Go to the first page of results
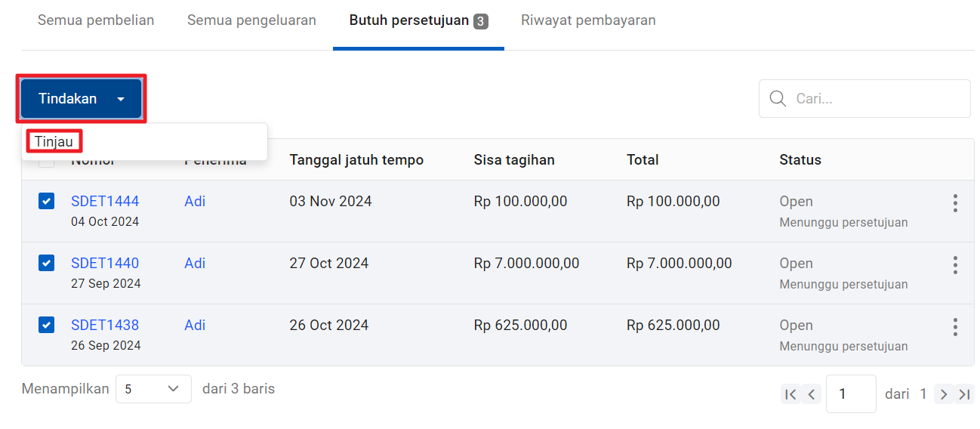Viewport: 980px width, 429px height. point(790,394)
